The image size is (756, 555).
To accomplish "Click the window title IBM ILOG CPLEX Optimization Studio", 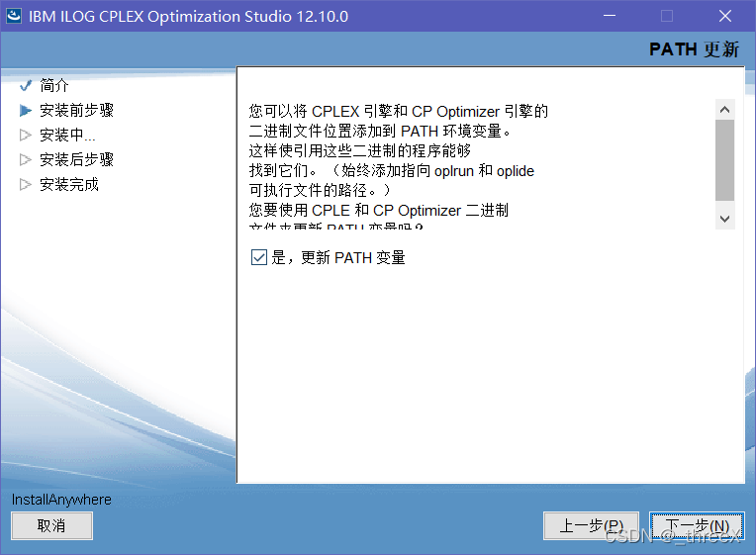I will (188, 16).
